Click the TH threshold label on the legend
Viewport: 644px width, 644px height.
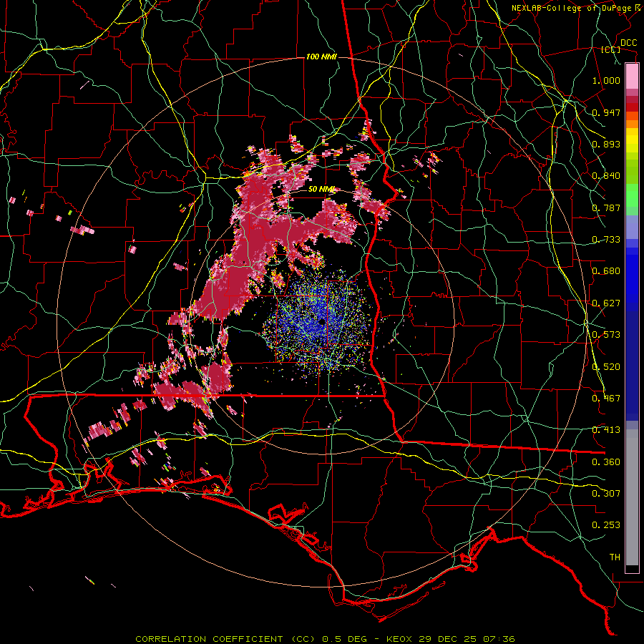pyautogui.click(x=615, y=557)
